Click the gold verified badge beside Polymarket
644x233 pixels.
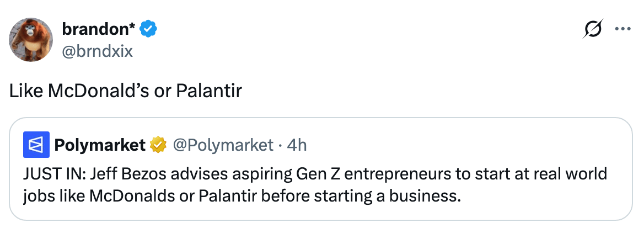pos(158,145)
